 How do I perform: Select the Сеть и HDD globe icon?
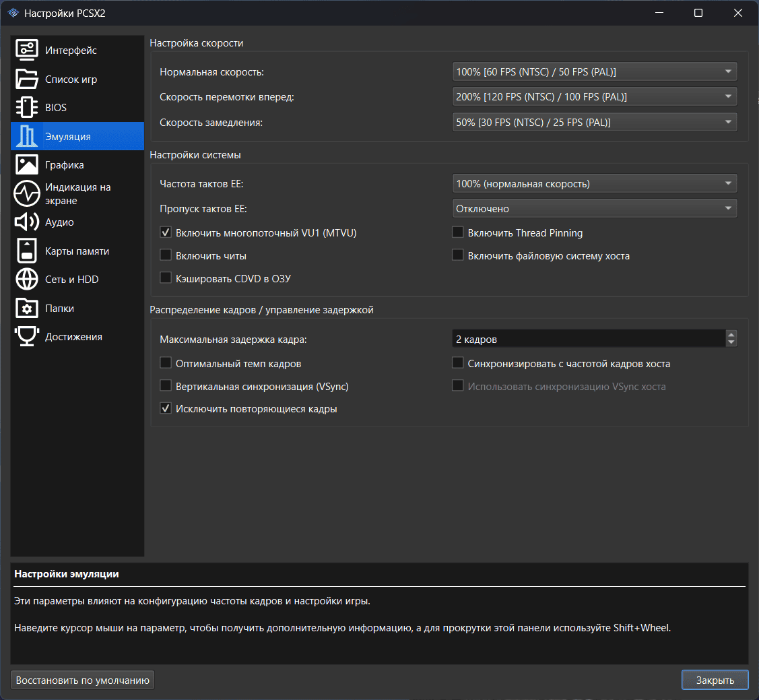27,280
